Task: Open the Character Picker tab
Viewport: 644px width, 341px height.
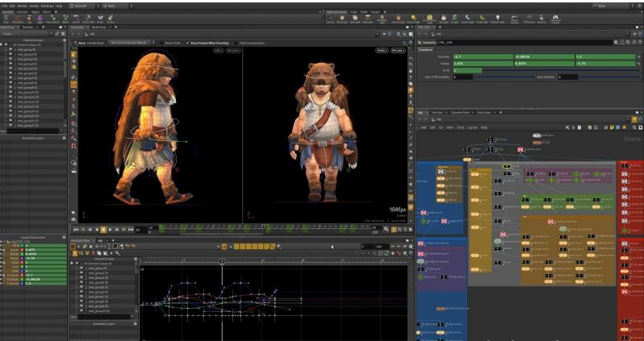Action: [459, 112]
